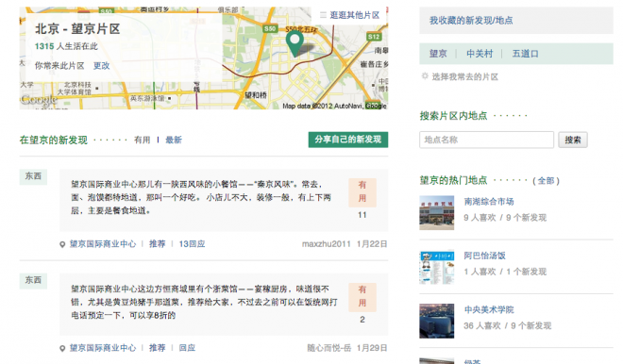The width and height of the screenshot is (623, 364).
Task: Open maxzhu2011 user profile
Action: click(x=327, y=244)
